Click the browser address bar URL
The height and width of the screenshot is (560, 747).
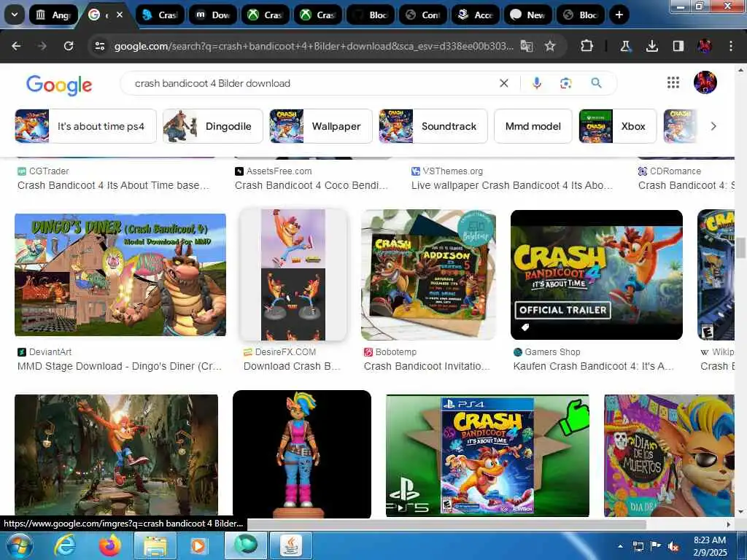pyautogui.click(x=314, y=46)
